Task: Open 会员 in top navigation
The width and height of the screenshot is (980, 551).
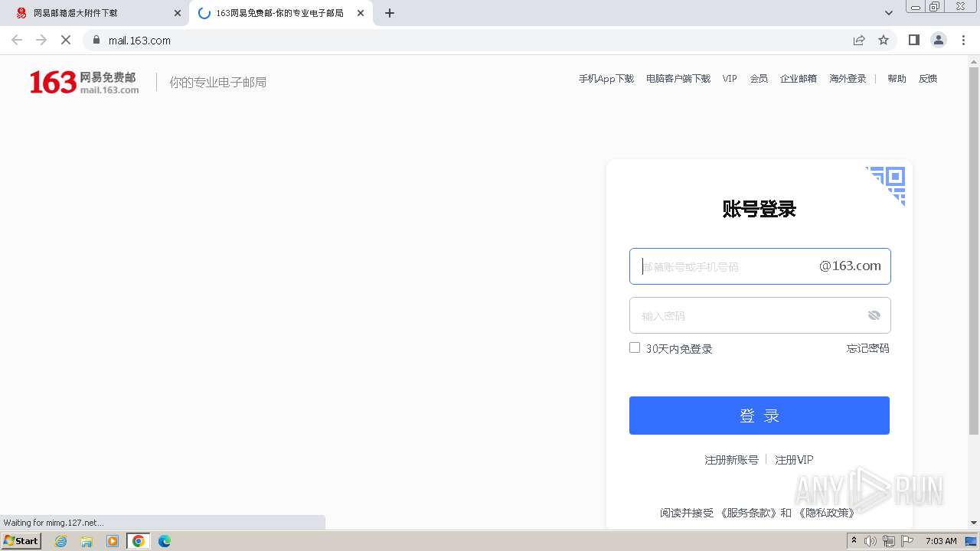Action: tap(759, 79)
